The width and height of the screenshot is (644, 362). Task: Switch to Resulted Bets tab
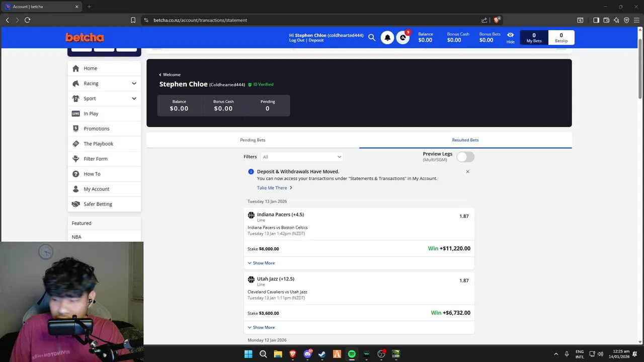465,140
